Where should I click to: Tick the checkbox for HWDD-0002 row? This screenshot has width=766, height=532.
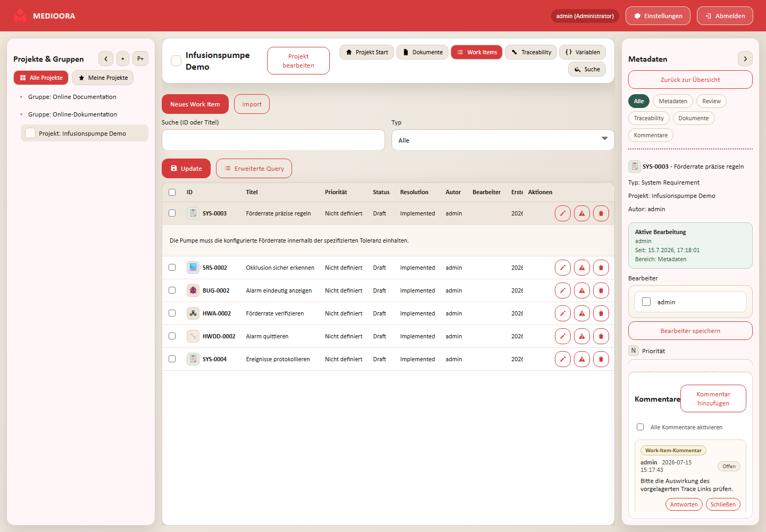click(172, 336)
